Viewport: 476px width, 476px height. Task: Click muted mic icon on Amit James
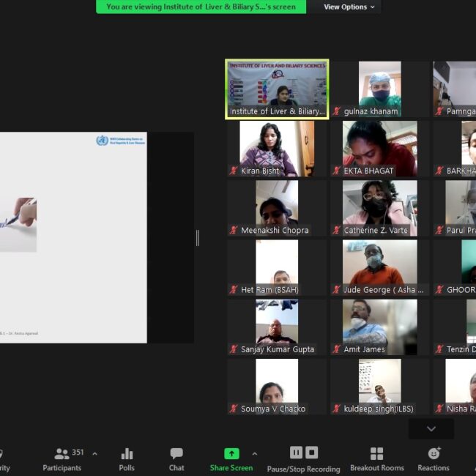337,349
